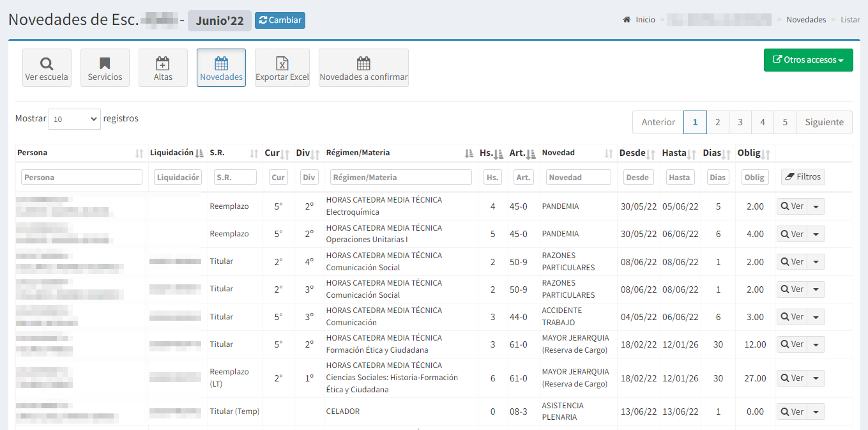Select current page 1 button
The width and height of the screenshot is (868, 430).
click(x=695, y=122)
